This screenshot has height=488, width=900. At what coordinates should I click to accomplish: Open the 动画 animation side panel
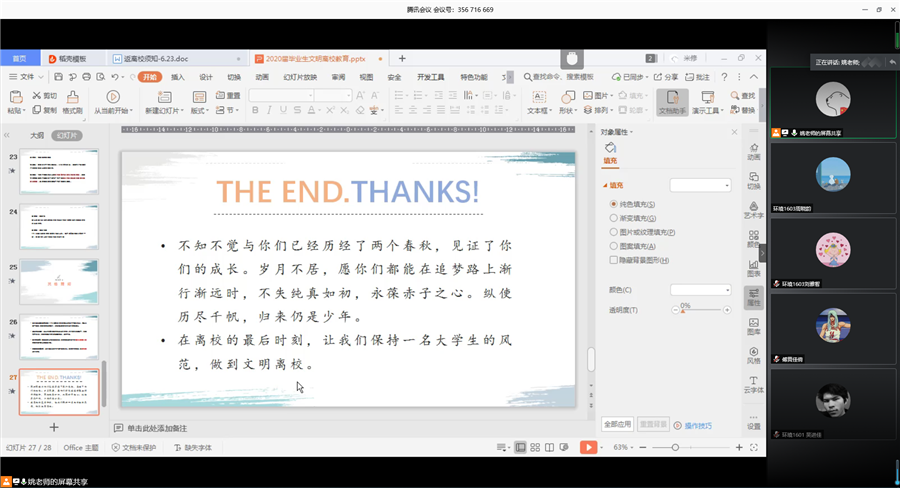click(x=753, y=150)
